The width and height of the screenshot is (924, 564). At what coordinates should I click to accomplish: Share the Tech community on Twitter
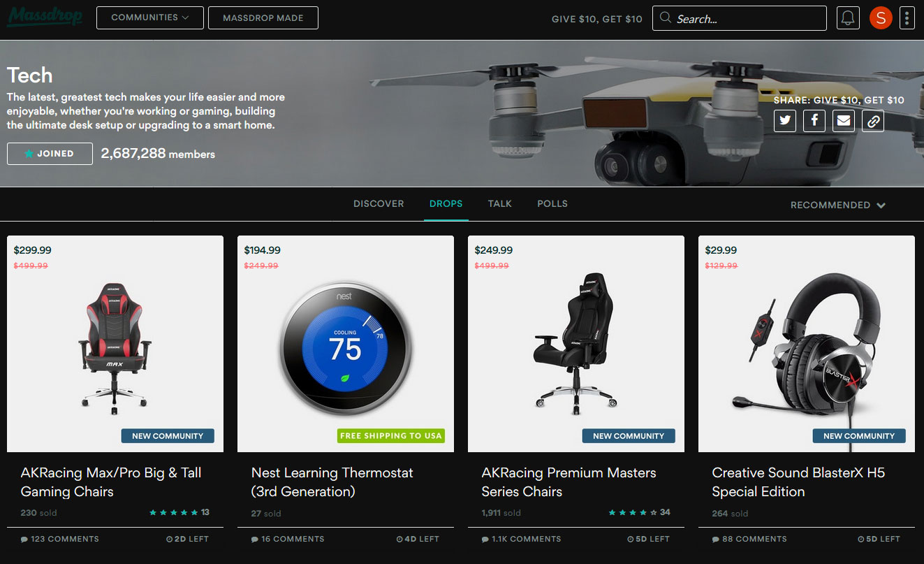785,120
